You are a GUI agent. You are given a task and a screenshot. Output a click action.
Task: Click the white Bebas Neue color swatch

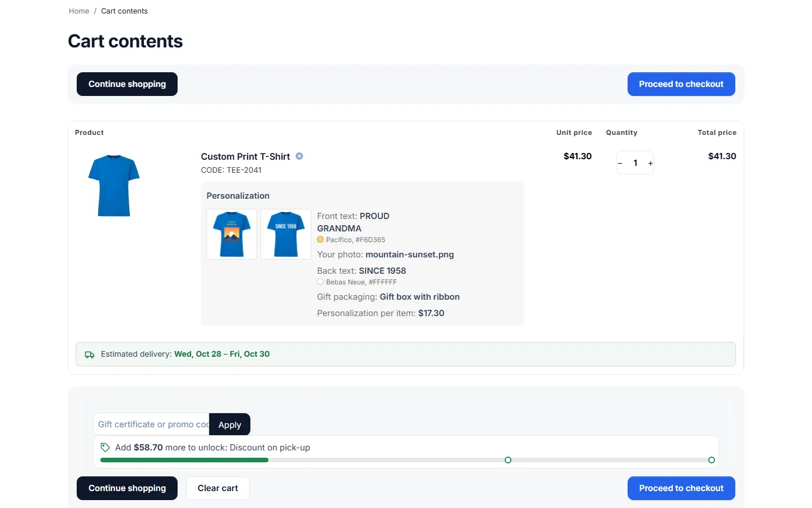[x=320, y=282]
